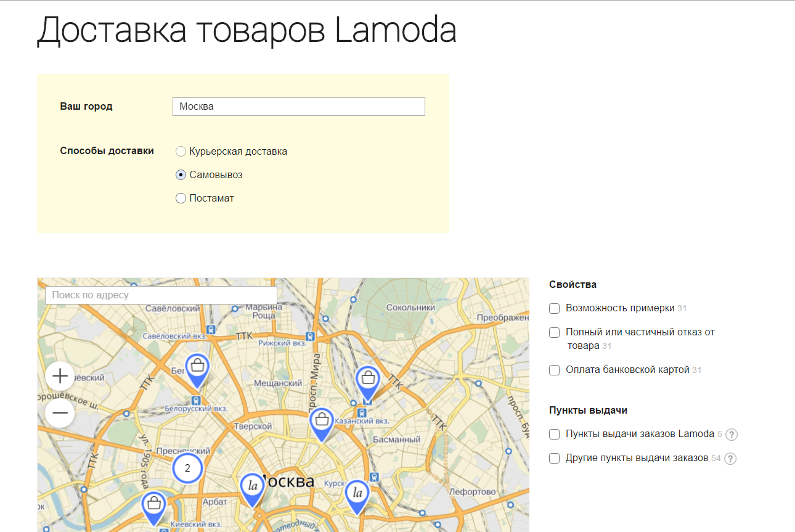Click Рижский вкз. station icon on map
This screenshot has width=795, height=532.
pyautogui.click(x=311, y=337)
